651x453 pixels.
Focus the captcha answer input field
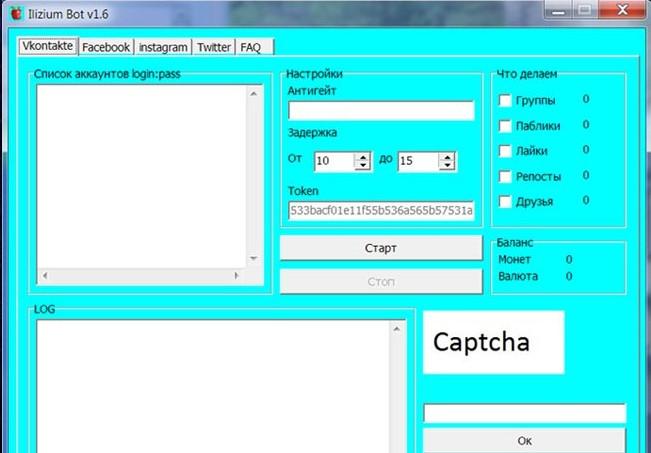[x=524, y=413]
